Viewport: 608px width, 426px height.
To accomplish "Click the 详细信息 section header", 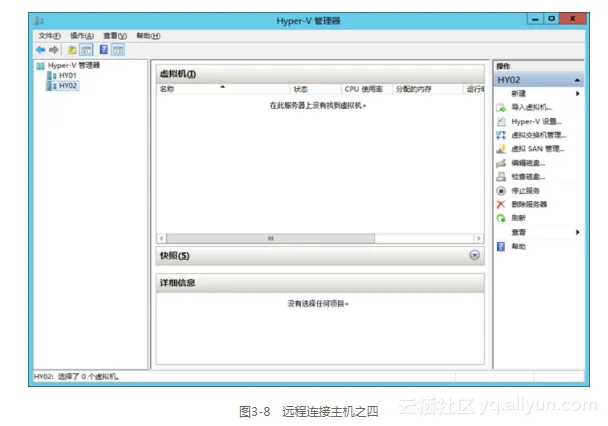I will (320, 283).
